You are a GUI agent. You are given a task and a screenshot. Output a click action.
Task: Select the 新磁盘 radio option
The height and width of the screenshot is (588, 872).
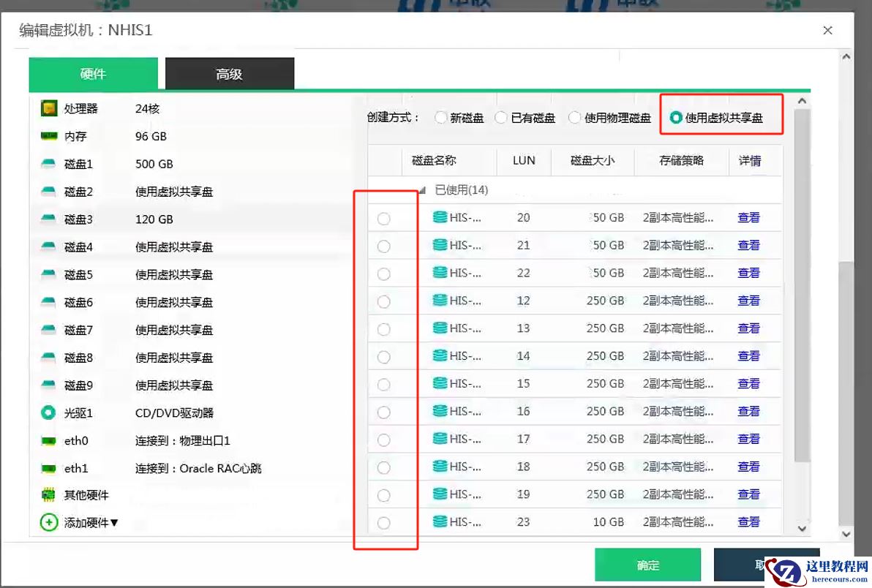441,118
